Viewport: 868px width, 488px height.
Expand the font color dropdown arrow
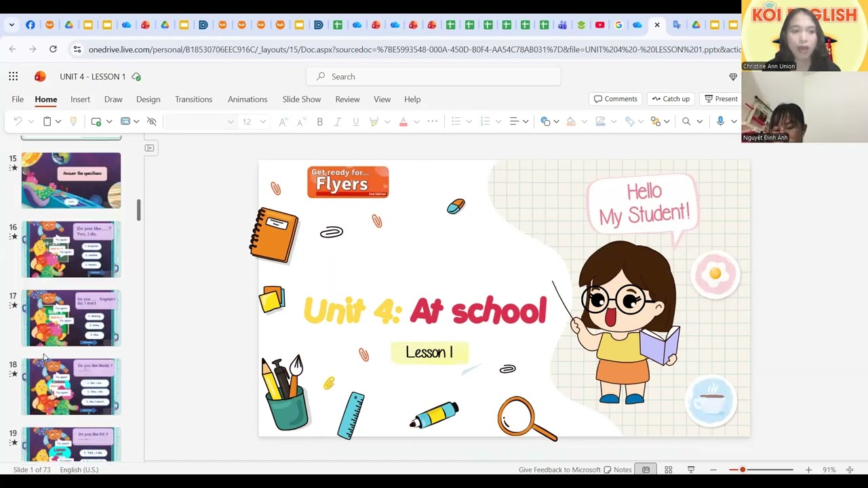click(416, 121)
